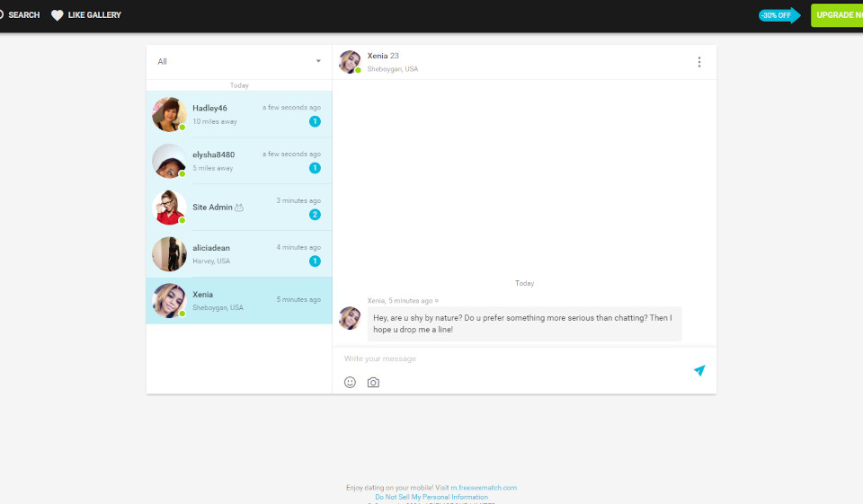Click the heart icon for Like Gallery
The height and width of the screenshot is (504, 863).
click(x=58, y=15)
